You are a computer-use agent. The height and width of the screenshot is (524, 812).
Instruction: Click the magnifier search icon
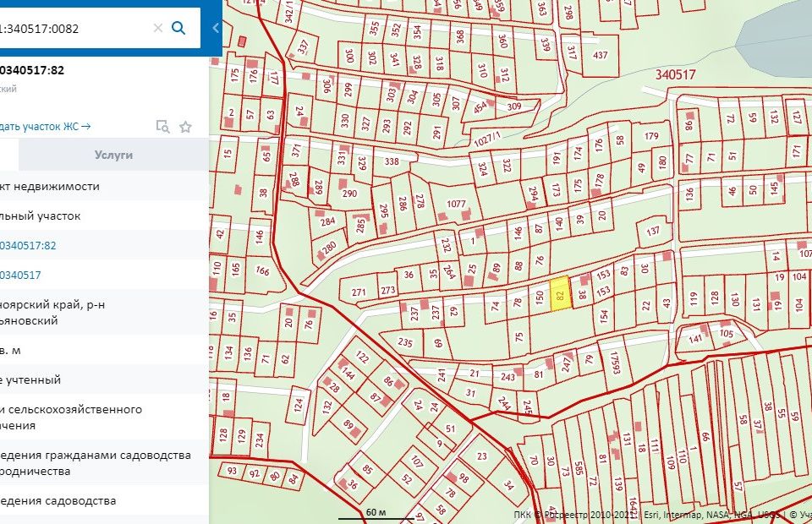(x=178, y=28)
